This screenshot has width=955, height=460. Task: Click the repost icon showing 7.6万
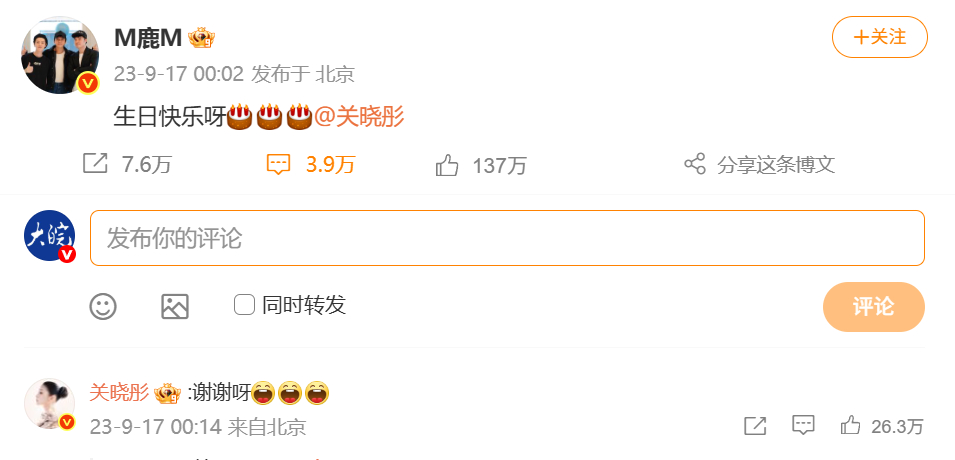click(95, 164)
